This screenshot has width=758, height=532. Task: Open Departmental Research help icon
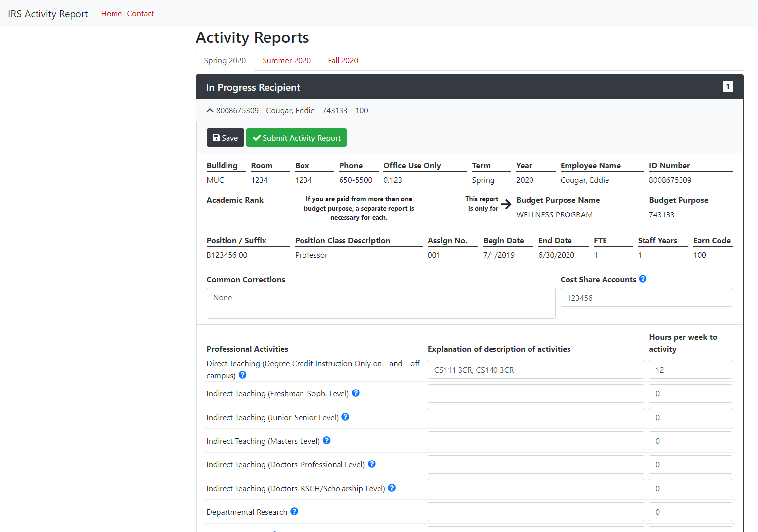coord(294,512)
